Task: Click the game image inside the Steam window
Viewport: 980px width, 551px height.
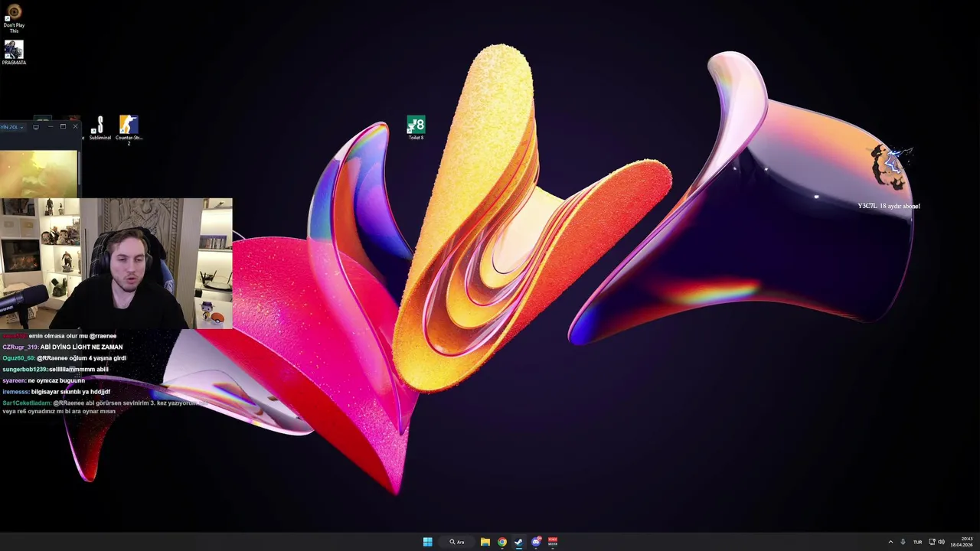Action: coord(38,173)
